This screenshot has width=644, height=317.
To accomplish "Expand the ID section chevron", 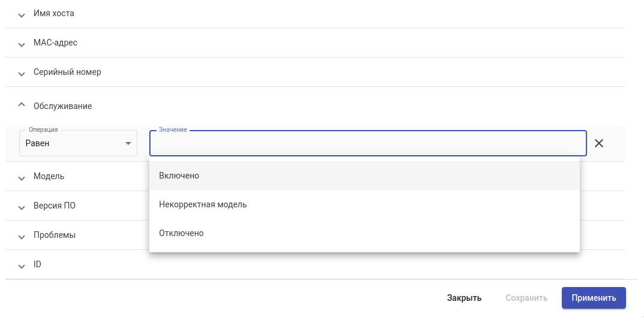I will click(22, 265).
